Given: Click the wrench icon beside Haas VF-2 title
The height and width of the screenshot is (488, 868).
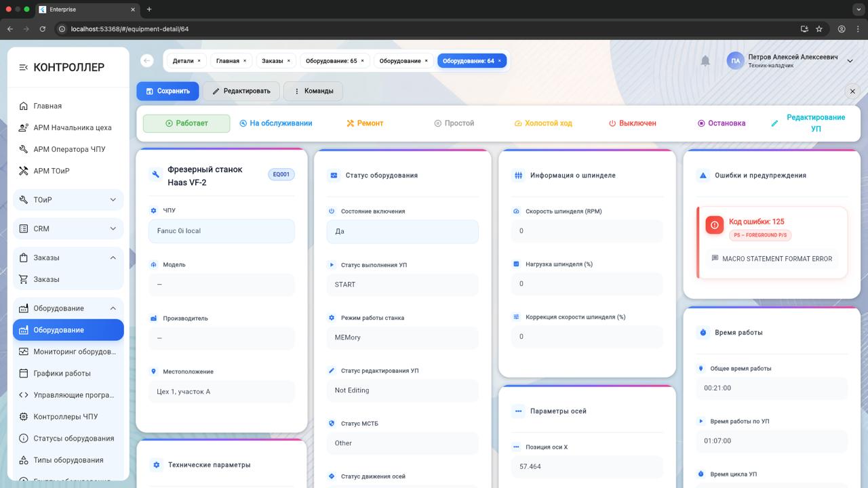Looking at the screenshot, I should point(156,175).
